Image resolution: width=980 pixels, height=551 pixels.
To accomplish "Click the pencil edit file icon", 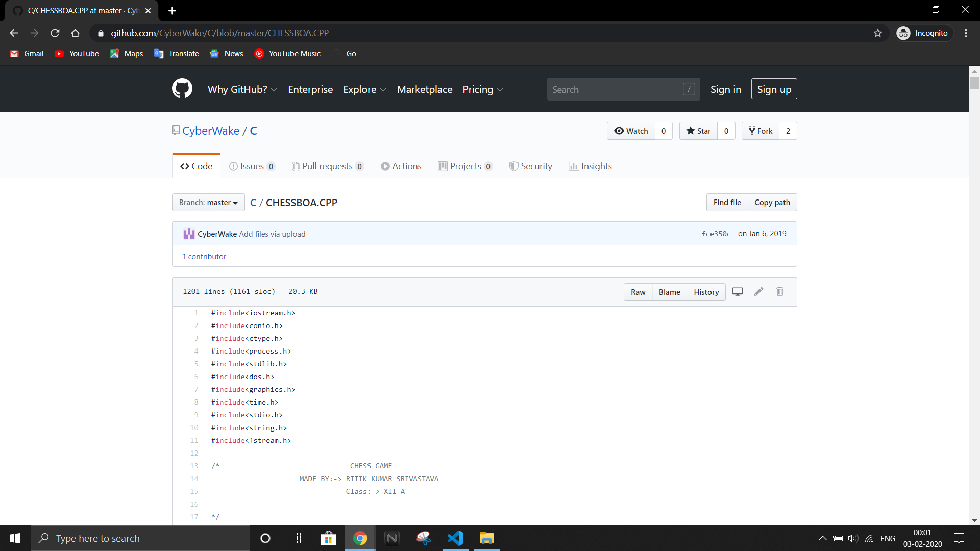I will (759, 291).
